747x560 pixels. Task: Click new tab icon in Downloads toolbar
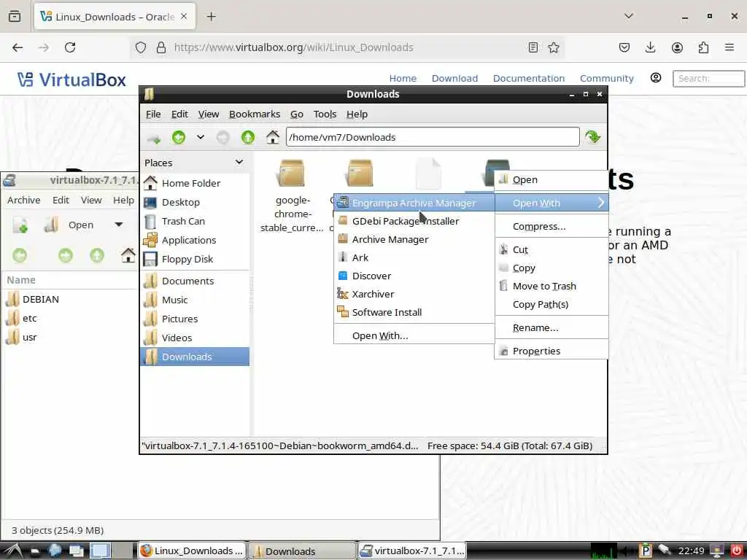(153, 139)
